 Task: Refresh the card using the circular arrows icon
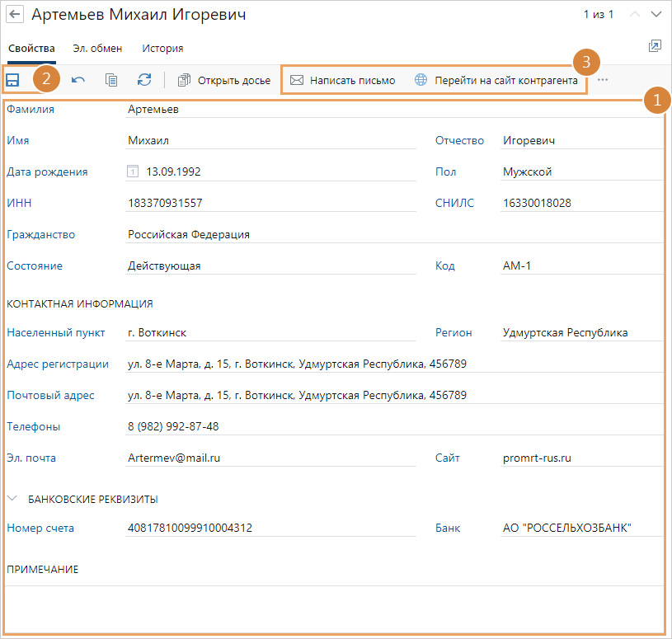144,80
